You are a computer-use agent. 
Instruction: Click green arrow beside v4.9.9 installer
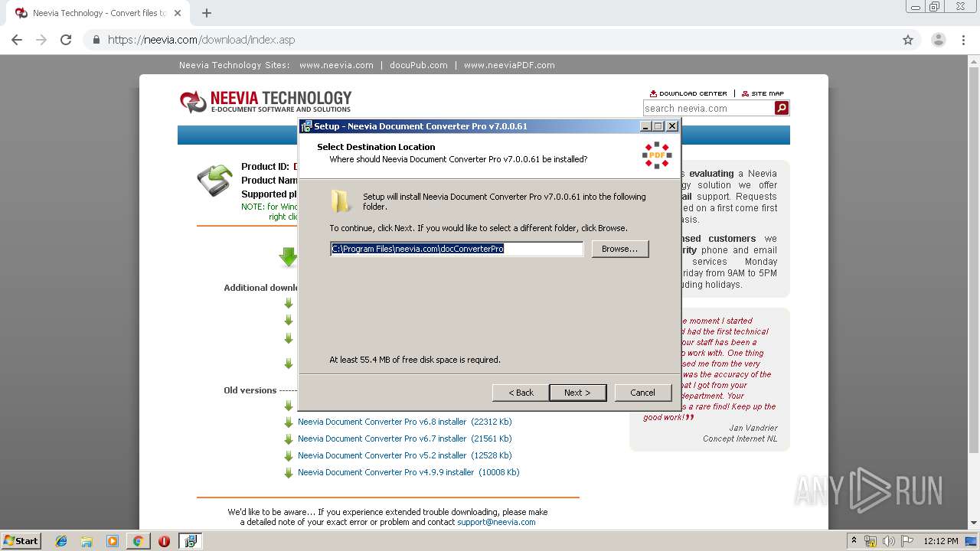tap(289, 473)
